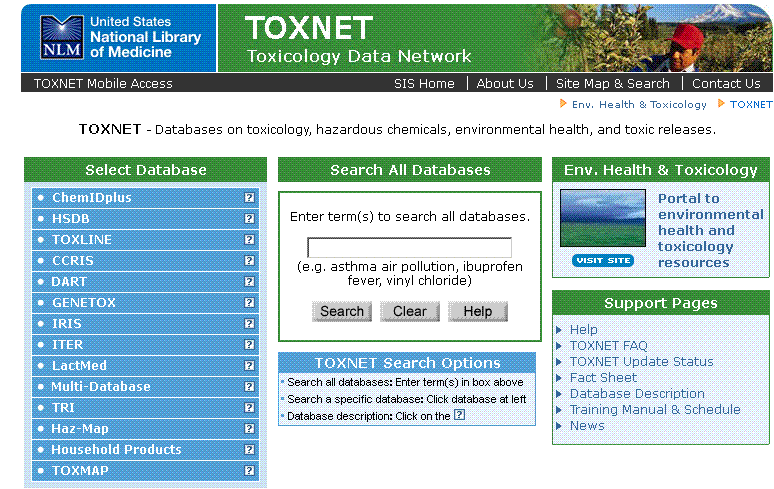The image size is (774, 489).
Task: Click the landscape portal thumbnail image
Action: click(603, 218)
